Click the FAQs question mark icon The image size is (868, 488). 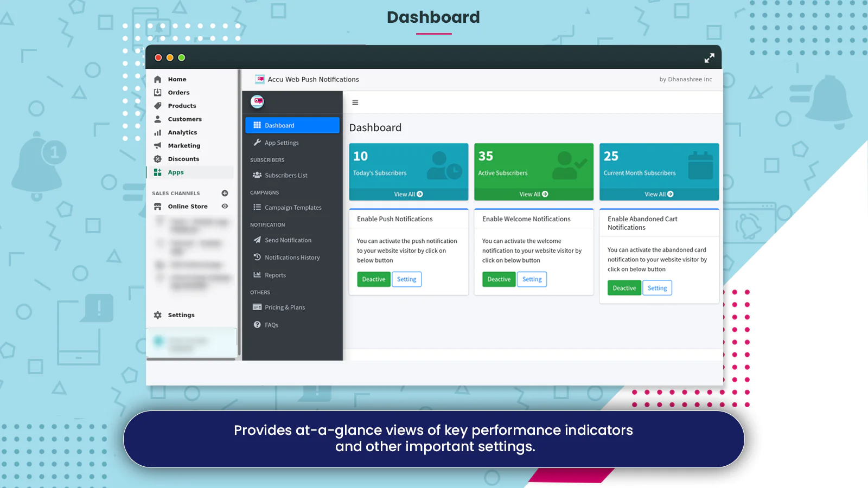(257, 325)
